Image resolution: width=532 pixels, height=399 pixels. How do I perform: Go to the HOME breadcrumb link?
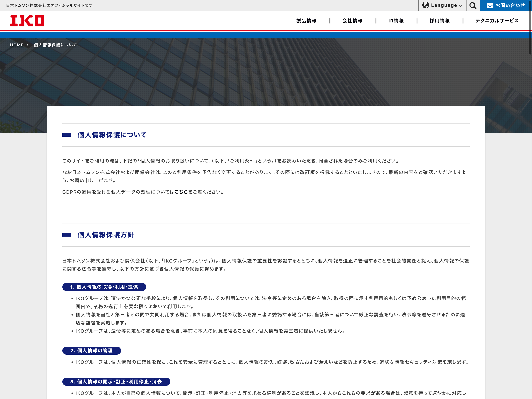[x=17, y=45]
